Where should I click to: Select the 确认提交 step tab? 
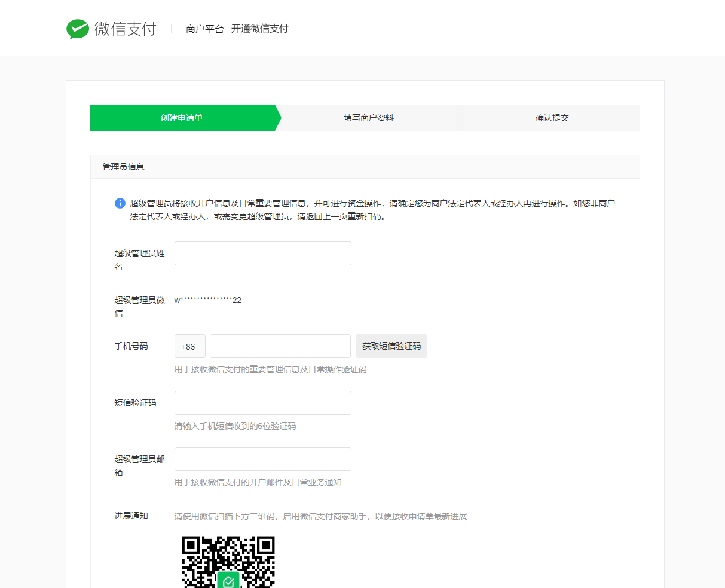pos(552,118)
